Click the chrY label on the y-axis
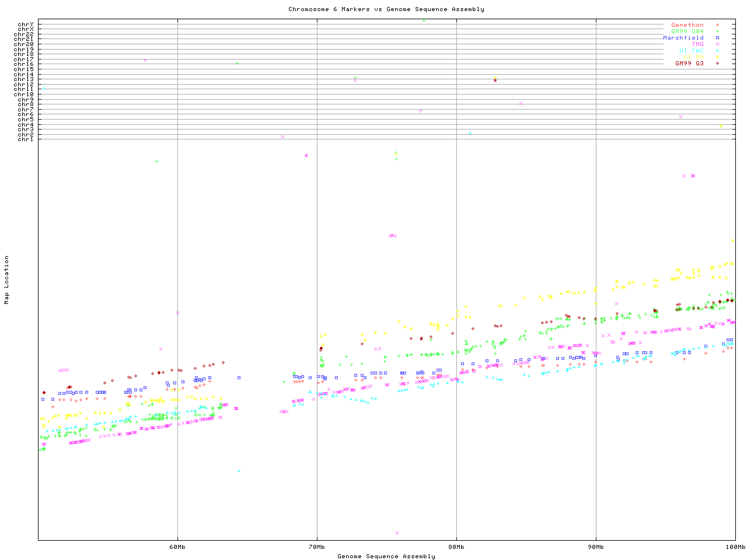The image size is (747, 560). [x=26, y=24]
